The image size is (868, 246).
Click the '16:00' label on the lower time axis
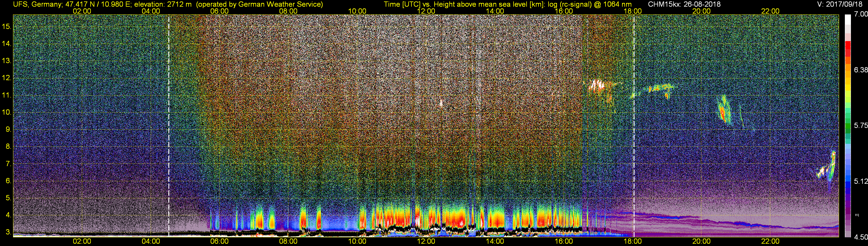[564, 241]
